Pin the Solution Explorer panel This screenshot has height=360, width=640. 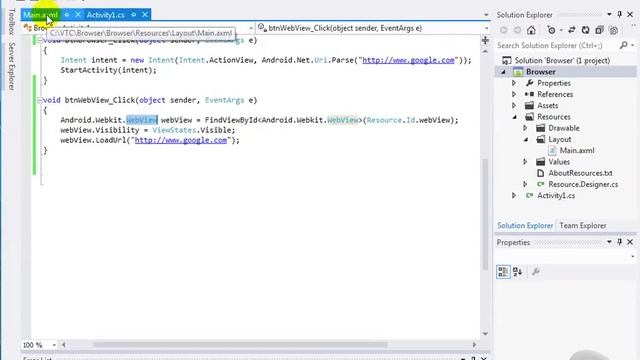[x=620, y=14]
